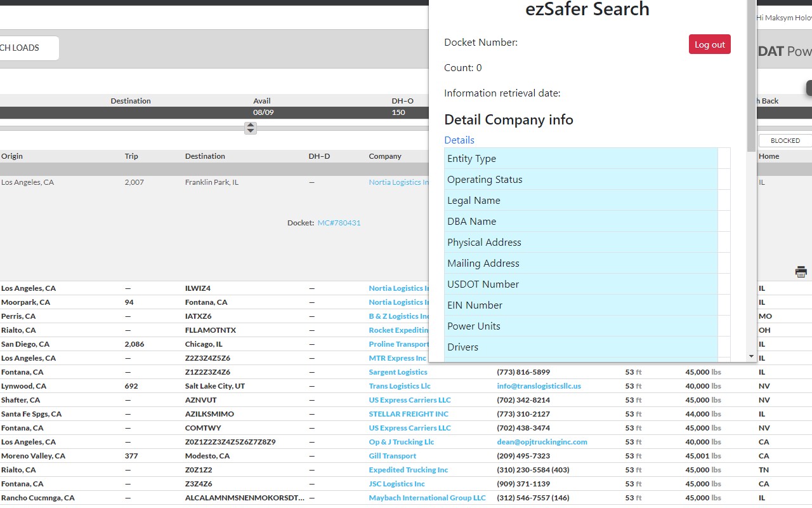Switch to the SEARCH LOADS tab

[x=20, y=48]
